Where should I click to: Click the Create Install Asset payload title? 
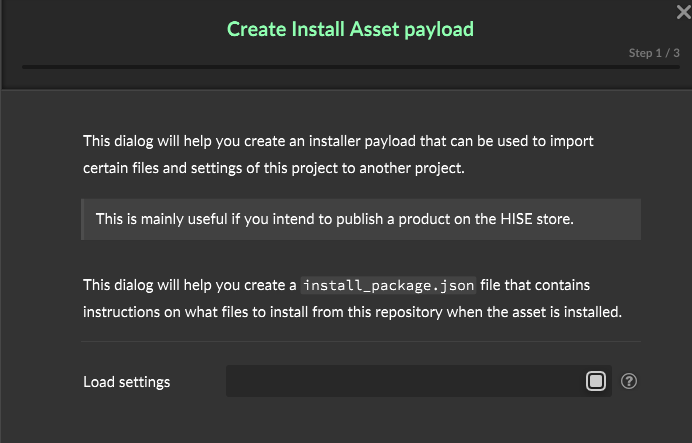[x=350, y=29]
